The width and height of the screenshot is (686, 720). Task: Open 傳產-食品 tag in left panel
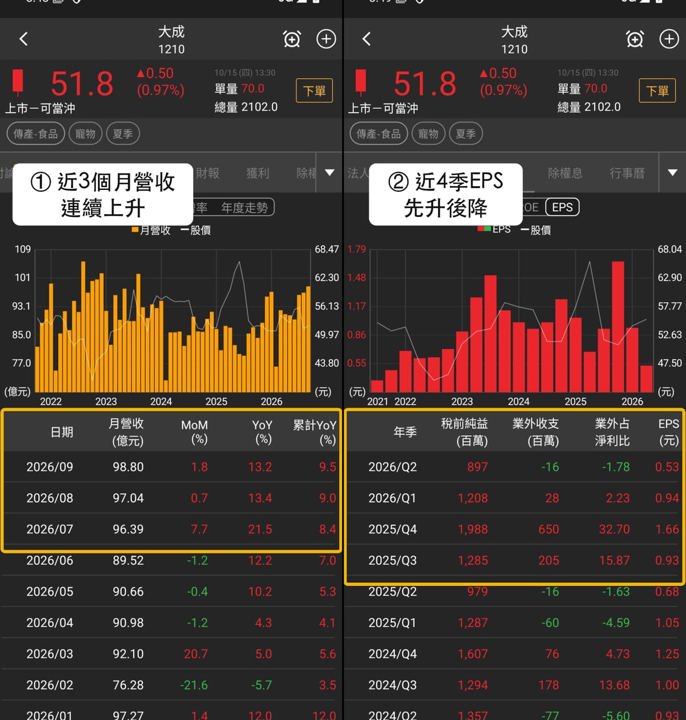[35, 134]
